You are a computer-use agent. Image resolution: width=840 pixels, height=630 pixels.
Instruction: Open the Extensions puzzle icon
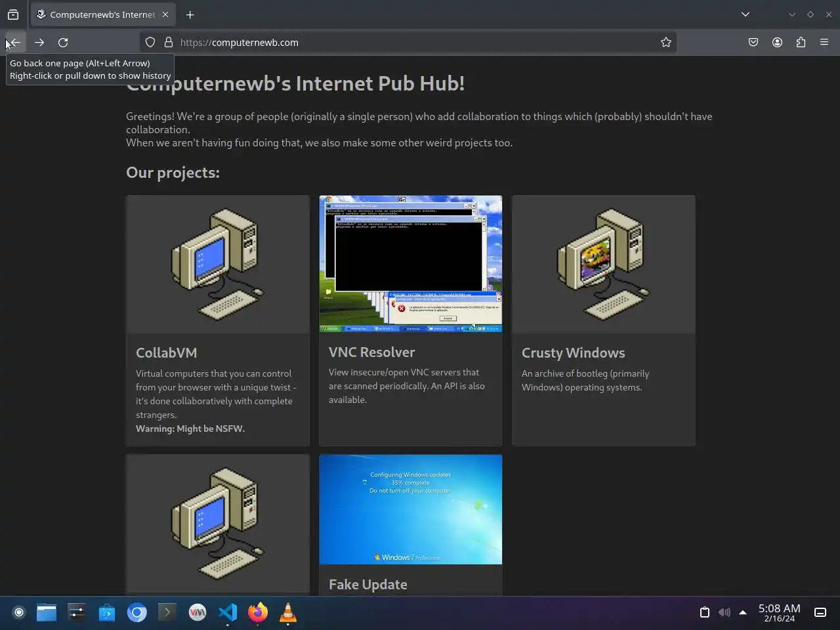801,42
